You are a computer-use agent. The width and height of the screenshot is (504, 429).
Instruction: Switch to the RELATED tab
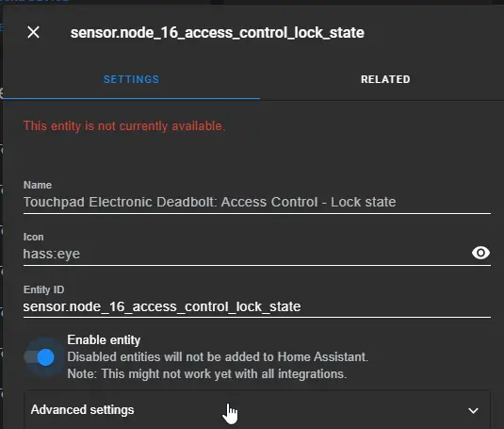pos(385,79)
